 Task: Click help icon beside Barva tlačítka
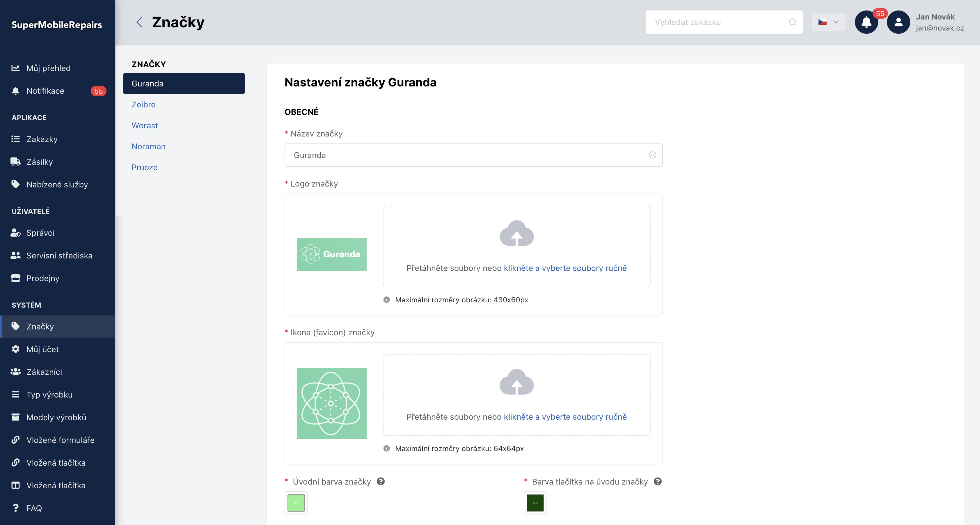[x=657, y=481]
